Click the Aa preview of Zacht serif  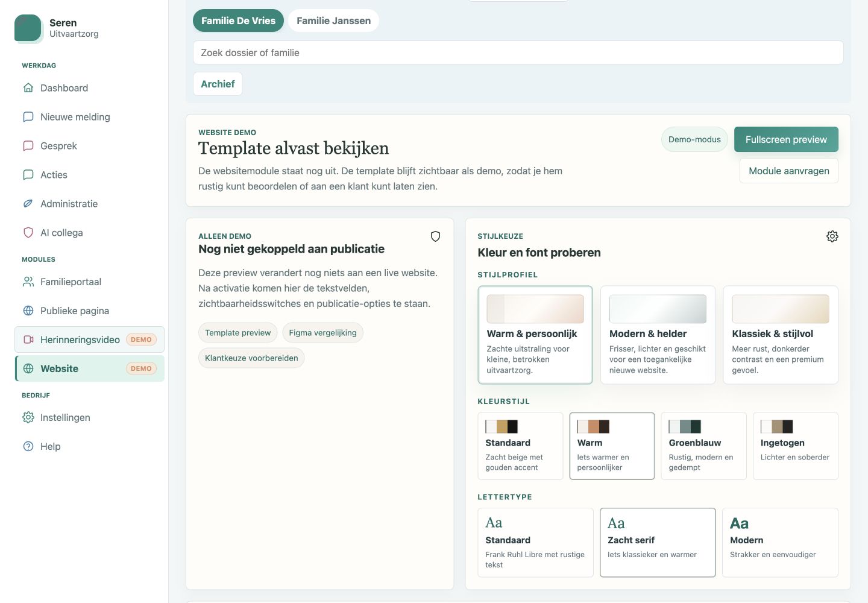616,523
